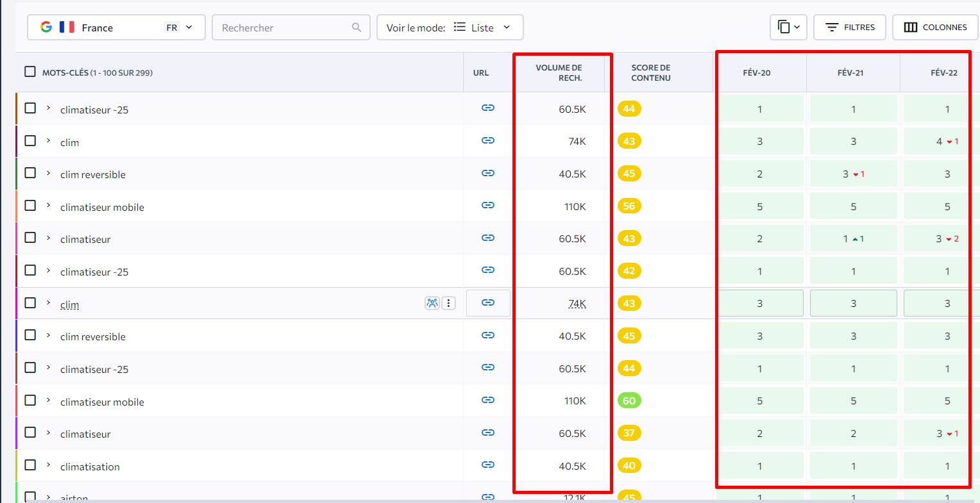Open URL link icon for climatiseur score 43
Screen dimensions: 980x503
(x=488, y=238)
